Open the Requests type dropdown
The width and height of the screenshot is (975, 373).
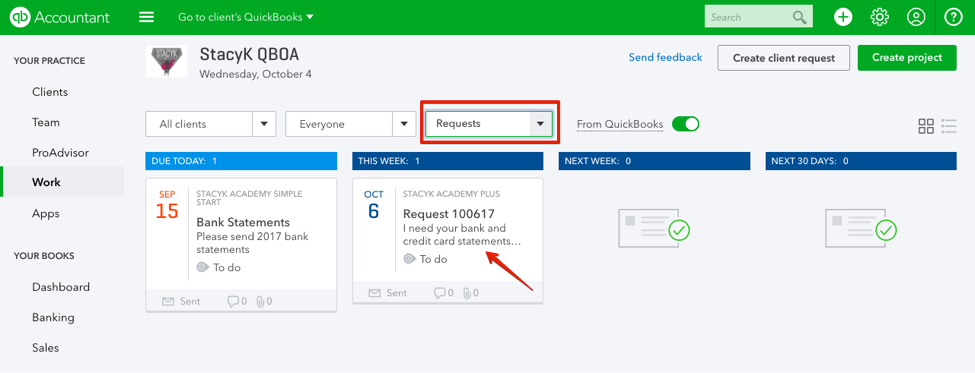[x=489, y=124]
